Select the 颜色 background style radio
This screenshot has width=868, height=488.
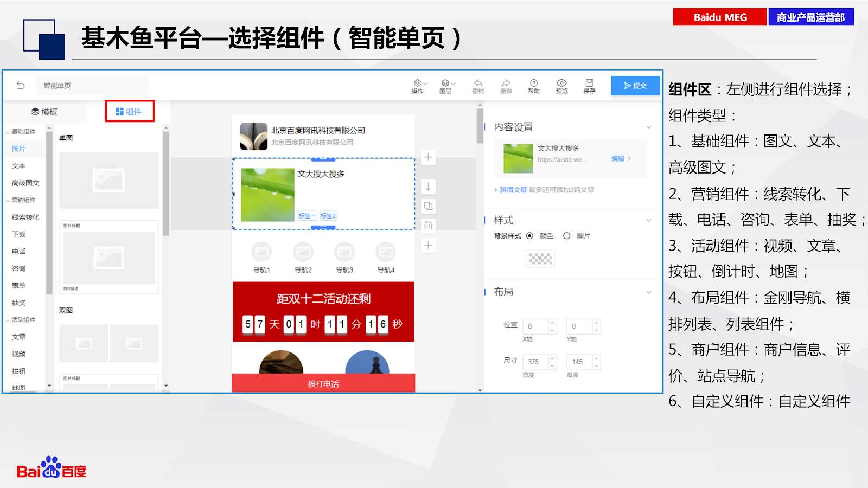click(x=529, y=236)
